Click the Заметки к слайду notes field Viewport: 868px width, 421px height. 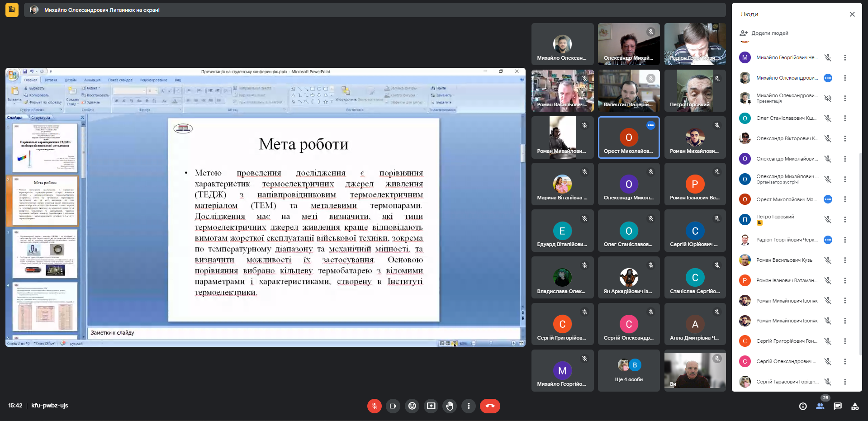[303, 333]
